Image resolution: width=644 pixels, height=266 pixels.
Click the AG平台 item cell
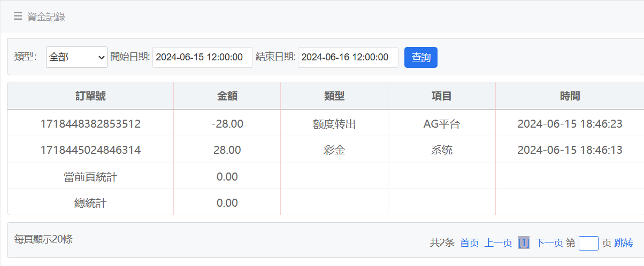442,124
